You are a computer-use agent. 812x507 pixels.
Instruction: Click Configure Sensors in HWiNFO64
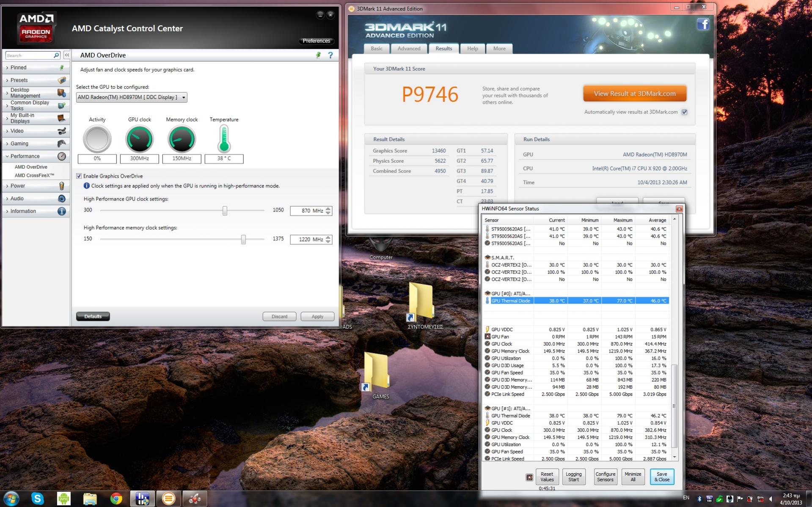point(605,477)
